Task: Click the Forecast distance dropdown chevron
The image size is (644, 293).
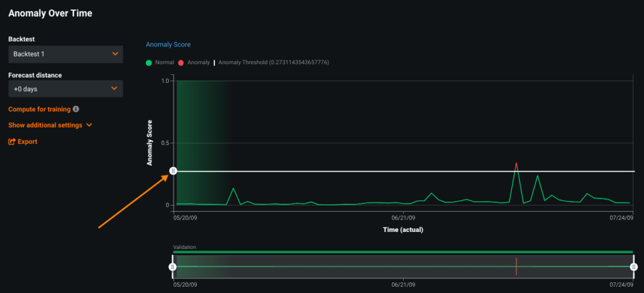Action: click(114, 88)
